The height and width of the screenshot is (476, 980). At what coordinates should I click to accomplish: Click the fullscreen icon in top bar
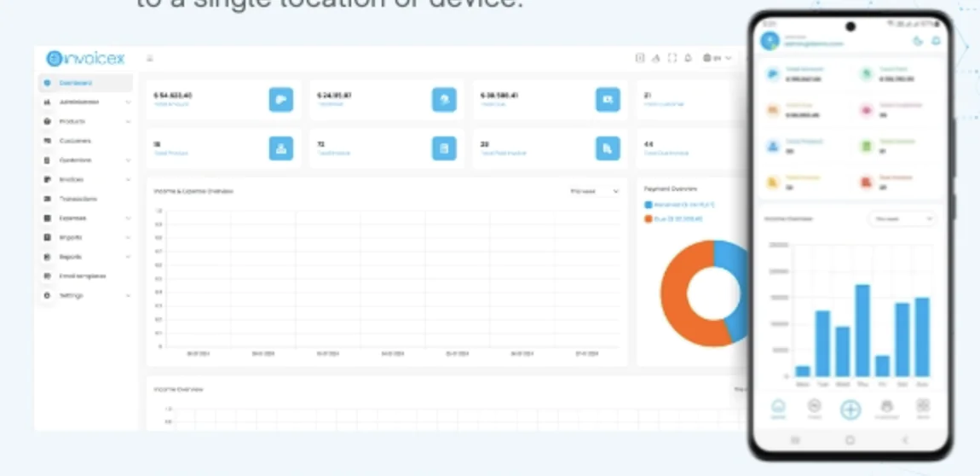[x=672, y=58]
